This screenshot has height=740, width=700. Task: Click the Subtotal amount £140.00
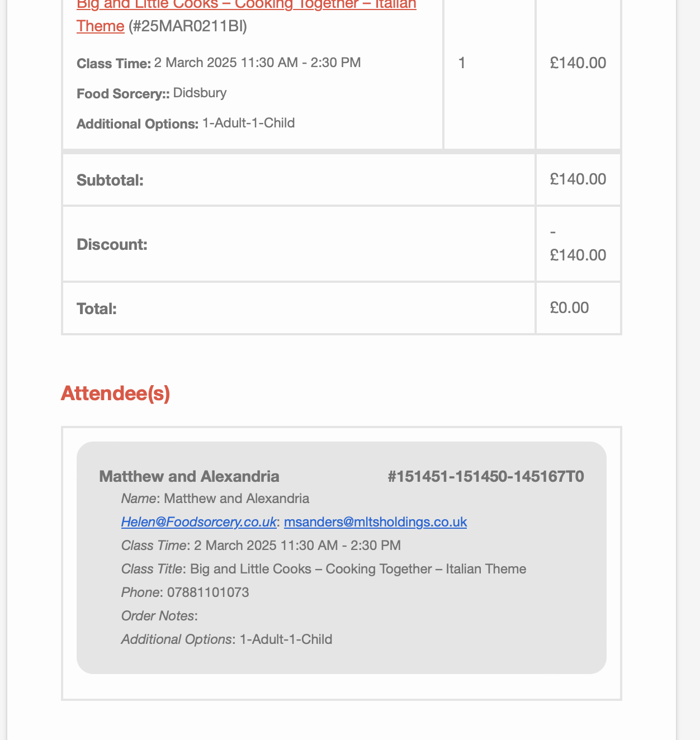(x=578, y=179)
